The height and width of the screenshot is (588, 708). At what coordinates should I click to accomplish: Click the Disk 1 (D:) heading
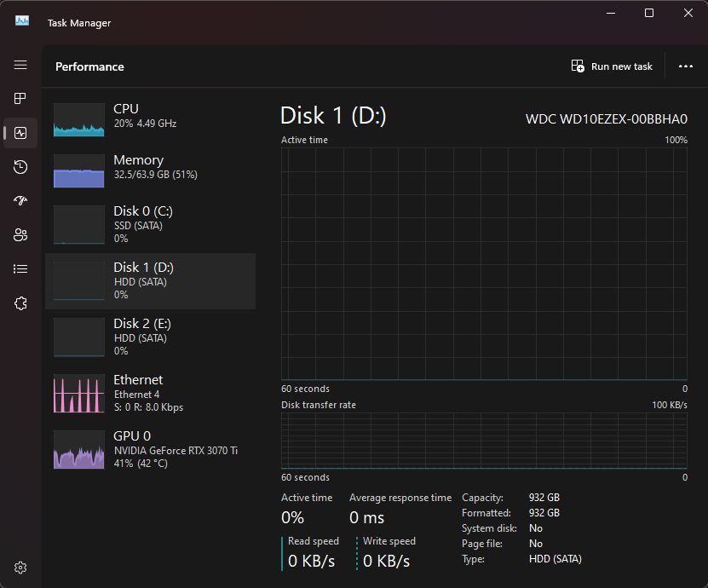click(333, 116)
